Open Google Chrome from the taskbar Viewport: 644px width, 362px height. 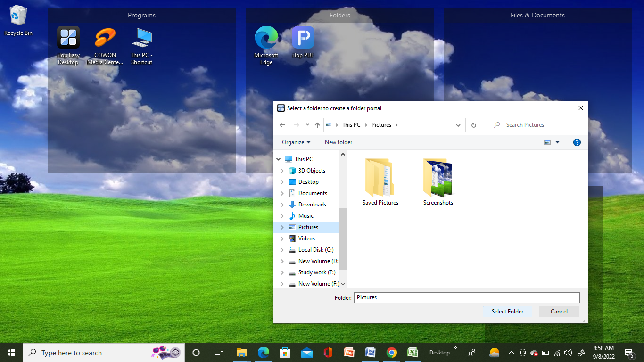coord(391,353)
